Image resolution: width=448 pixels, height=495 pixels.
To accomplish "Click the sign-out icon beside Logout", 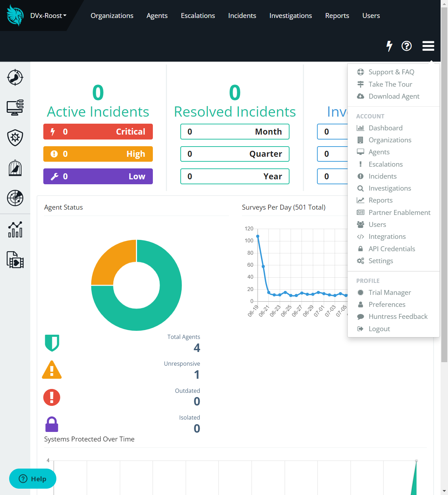I will tap(361, 329).
